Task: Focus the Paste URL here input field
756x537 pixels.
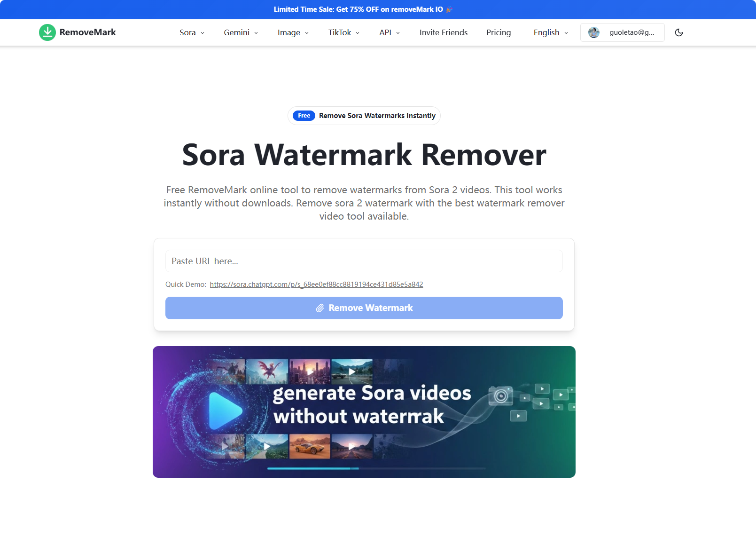Action: [364, 261]
